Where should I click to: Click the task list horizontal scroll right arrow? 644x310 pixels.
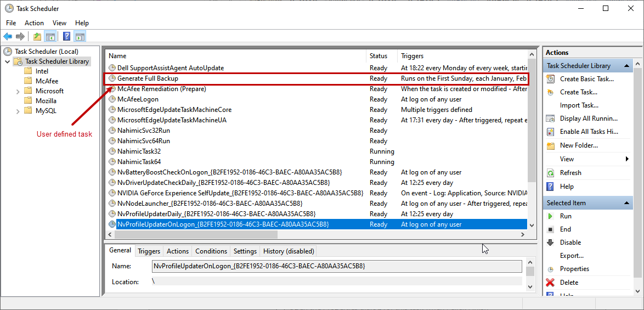(x=523, y=234)
